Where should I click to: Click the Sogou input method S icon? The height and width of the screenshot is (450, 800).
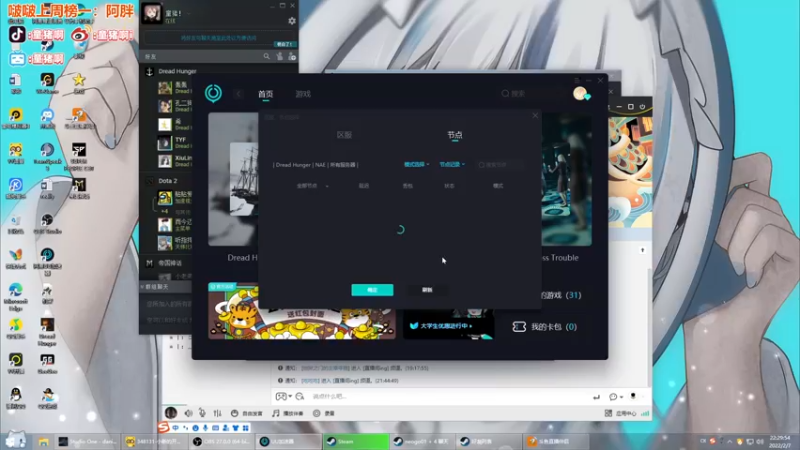point(163,428)
